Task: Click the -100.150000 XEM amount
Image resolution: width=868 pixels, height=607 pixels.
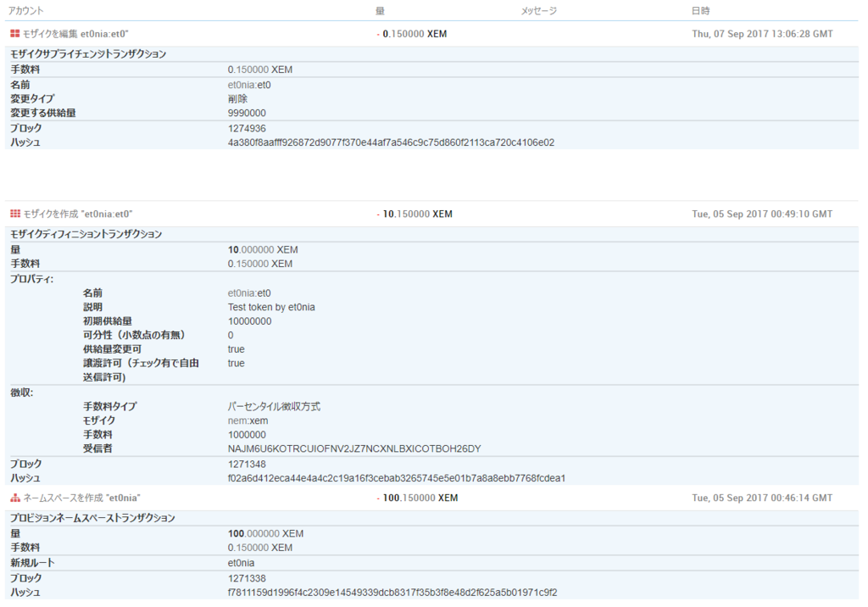Action: tap(417, 498)
